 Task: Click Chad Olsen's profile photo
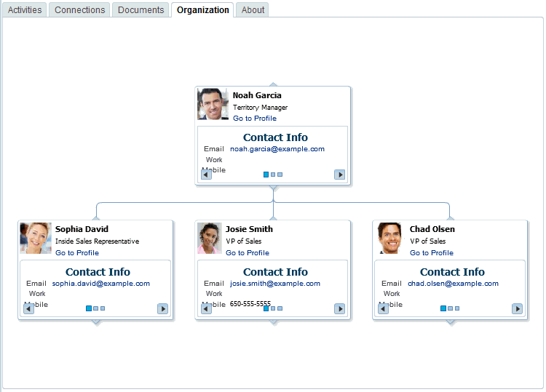point(389,239)
